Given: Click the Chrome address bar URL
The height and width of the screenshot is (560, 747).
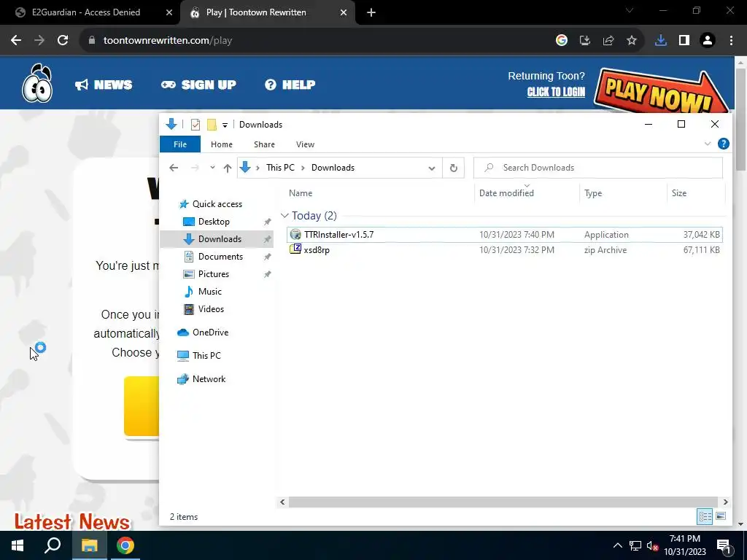Looking at the screenshot, I should 168,41.
